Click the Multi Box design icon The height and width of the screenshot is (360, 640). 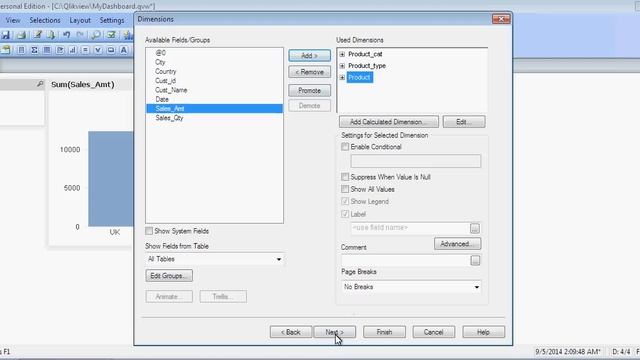click(x=60, y=50)
